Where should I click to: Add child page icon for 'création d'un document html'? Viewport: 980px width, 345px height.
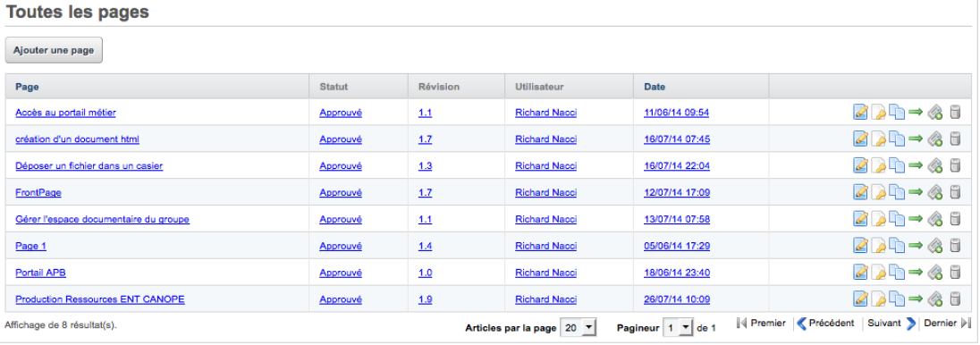click(935, 139)
